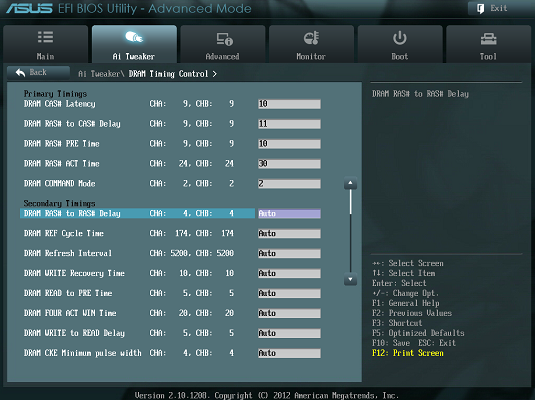Select the DRAM COMMAND Mode label
Image resolution: width=535 pixels, height=400 pixels.
point(59,184)
